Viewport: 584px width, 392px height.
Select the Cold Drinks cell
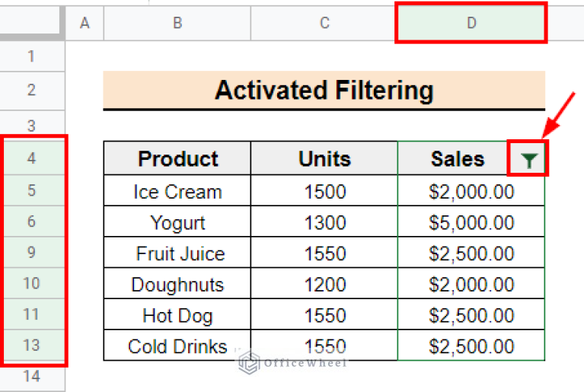pyautogui.click(x=177, y=345)
